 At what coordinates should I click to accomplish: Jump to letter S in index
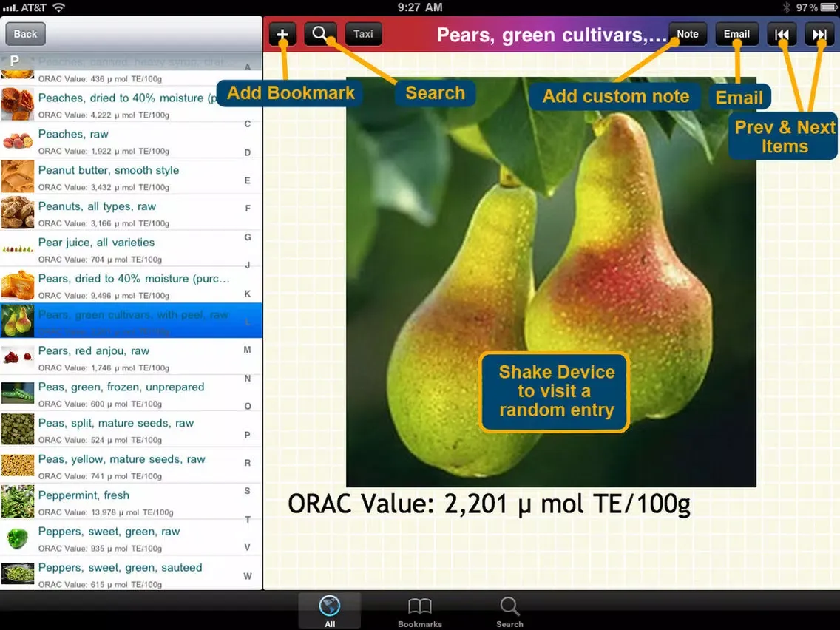point(248,491)
